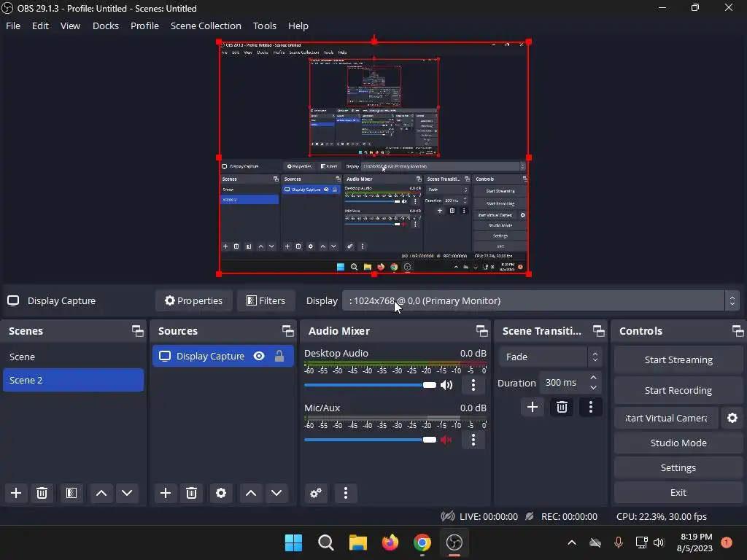Select Scene 2 in Scenes list
Image resolution: width=747 pixels, height=560 pixels.
[74, 380]
